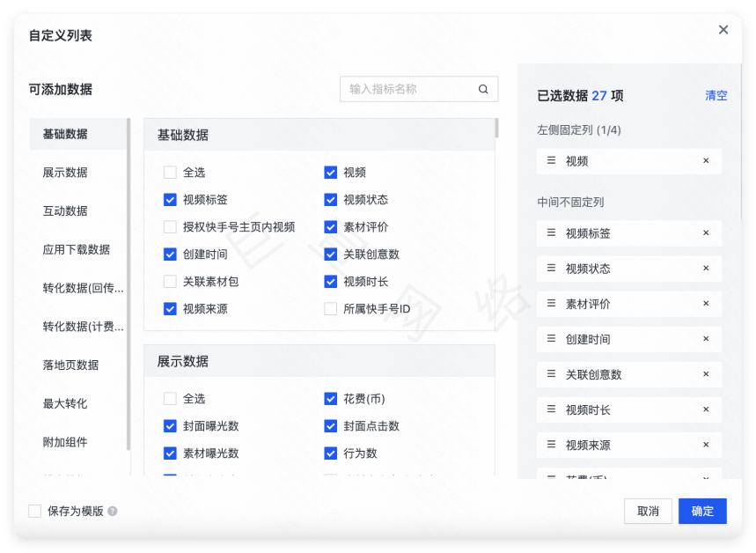Click the drag handle beside 创建时间
The width and height of the screenshot is (756, 553).
click(x=549, y=339)
